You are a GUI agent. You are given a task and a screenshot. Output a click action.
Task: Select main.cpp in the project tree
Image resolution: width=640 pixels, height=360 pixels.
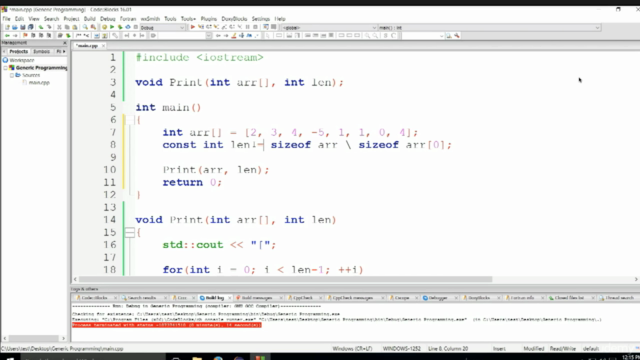click(x=39, y=82)
